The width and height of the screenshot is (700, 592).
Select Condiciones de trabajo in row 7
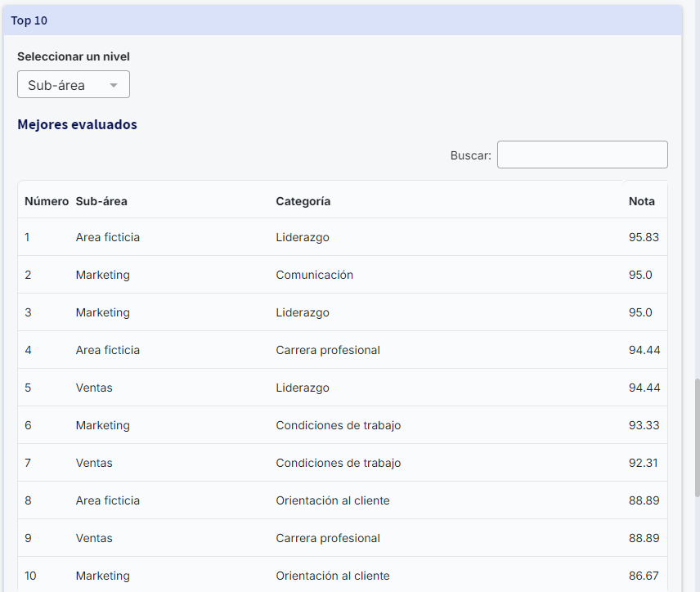coord(338,463)
